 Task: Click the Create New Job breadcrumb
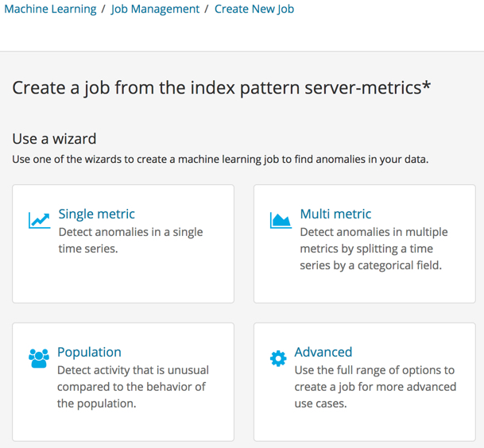pyautogui.click(x=254, y=10)
